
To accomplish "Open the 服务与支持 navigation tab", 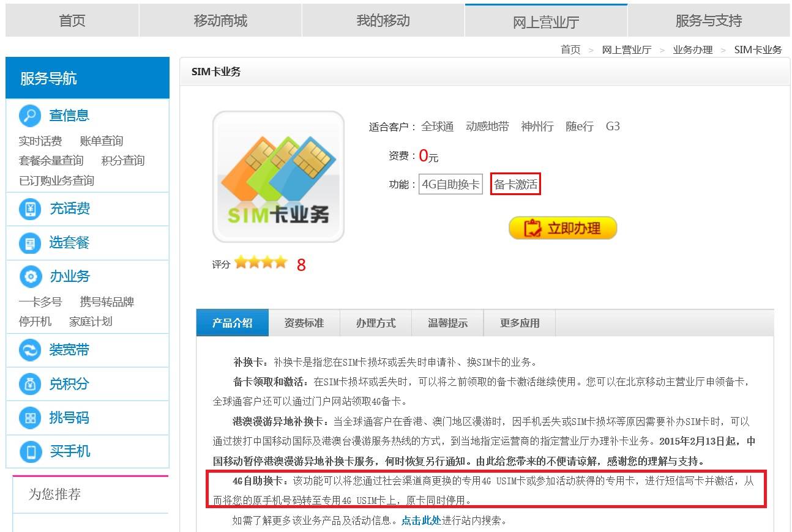I will click(x=709, y=21).
